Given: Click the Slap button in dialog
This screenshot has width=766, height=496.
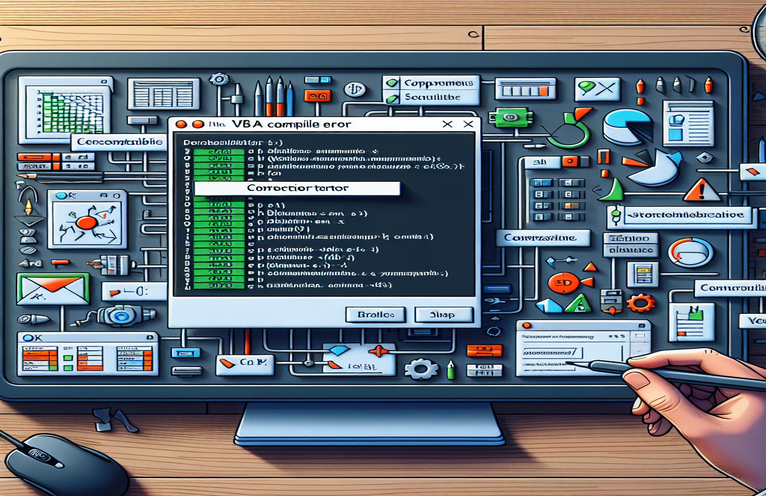Looking at the screenshot, I should 441,313.
